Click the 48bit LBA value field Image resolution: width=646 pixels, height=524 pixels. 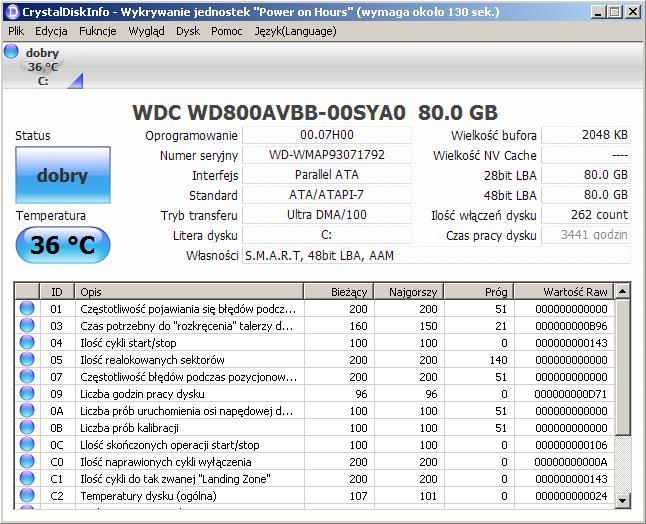[x=586, y=195]
